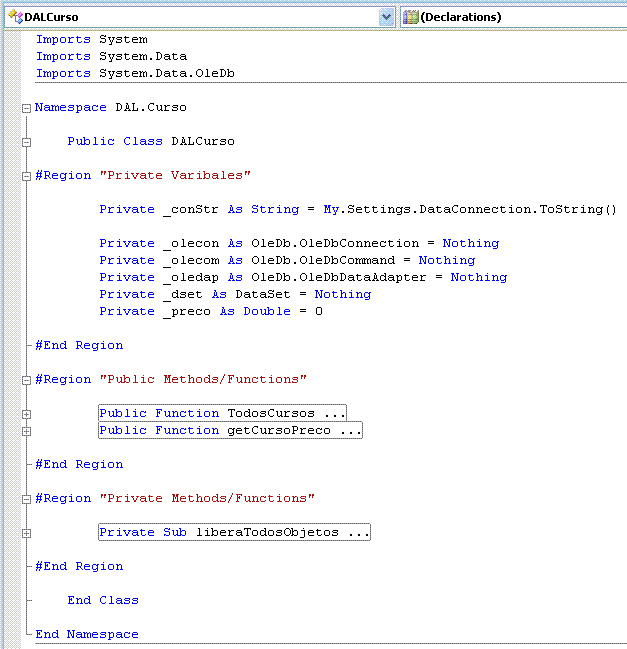Click the string "Public Methods/Functions"

(203, 379)
